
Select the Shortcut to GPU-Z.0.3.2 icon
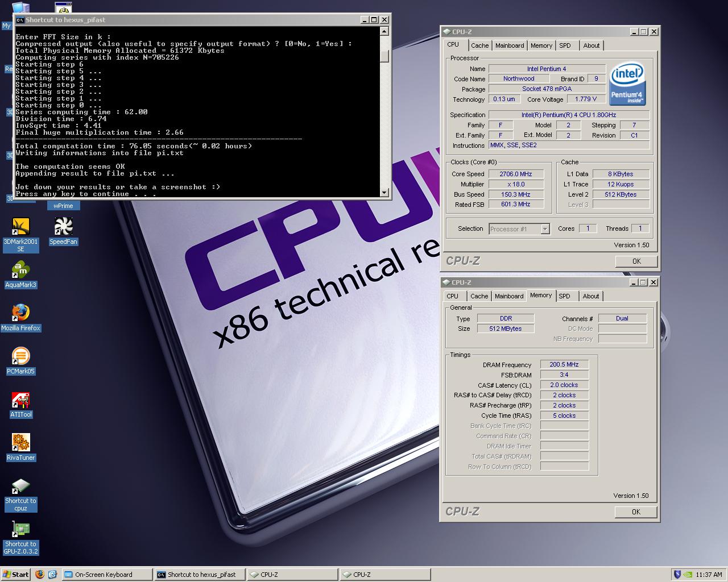20,538
